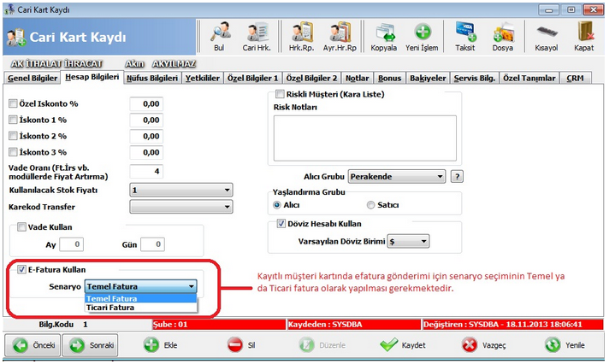The width and height of the screenshot is (609, 364).
Task: Click Kaydeden : SYSDBA status text
Action: pyautogui.click(x=325, y=325)
